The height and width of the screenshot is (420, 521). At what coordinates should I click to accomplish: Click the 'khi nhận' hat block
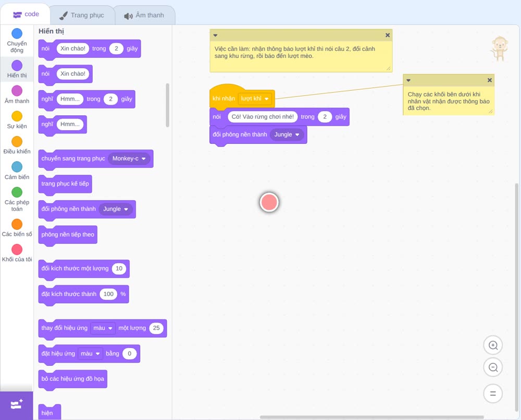tap(224, 98)
